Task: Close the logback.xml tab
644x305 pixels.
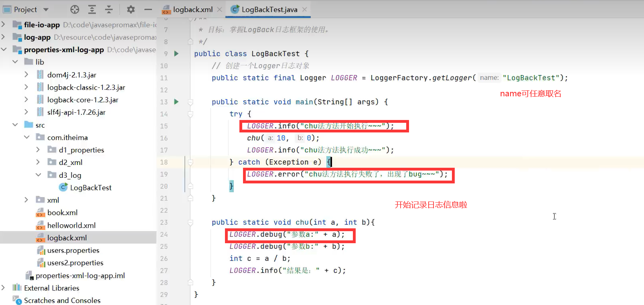Action: coord(220,9)
